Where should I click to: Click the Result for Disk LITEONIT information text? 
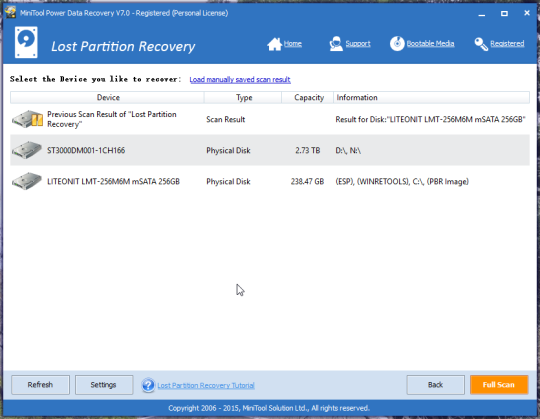click(430, 119)
